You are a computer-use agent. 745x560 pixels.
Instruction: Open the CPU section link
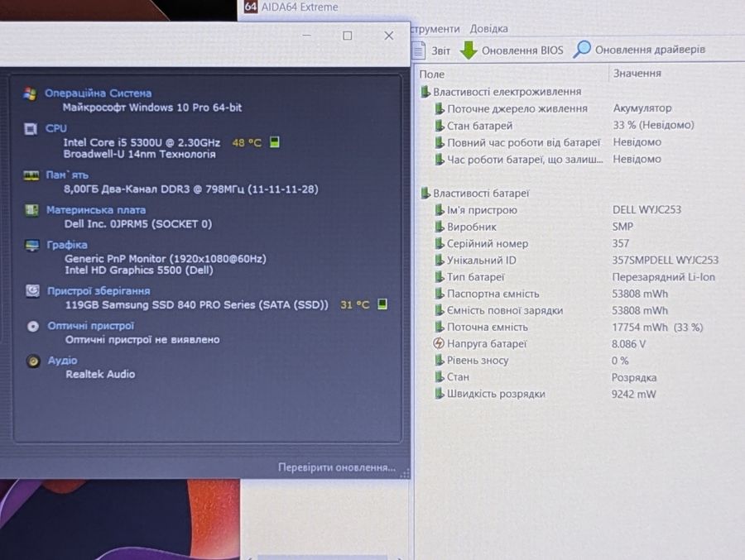coord(56,128)
